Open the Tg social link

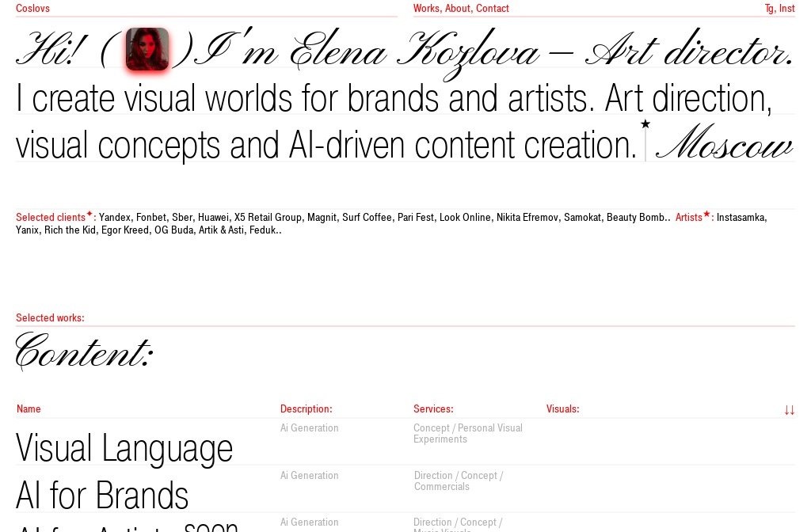click(770, 8)
